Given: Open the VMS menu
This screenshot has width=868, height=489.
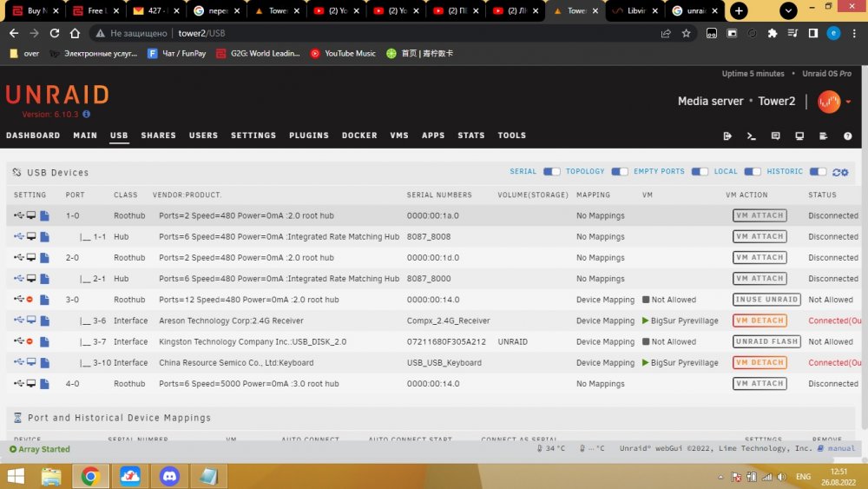Looking at the screenshot, I should point(399,135).
